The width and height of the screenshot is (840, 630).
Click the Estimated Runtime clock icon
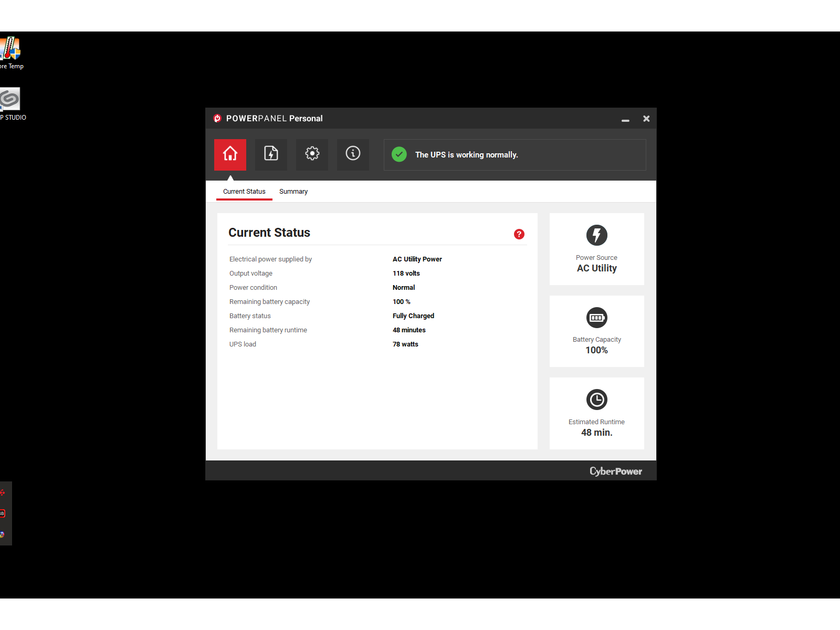(x=596, y=400)
